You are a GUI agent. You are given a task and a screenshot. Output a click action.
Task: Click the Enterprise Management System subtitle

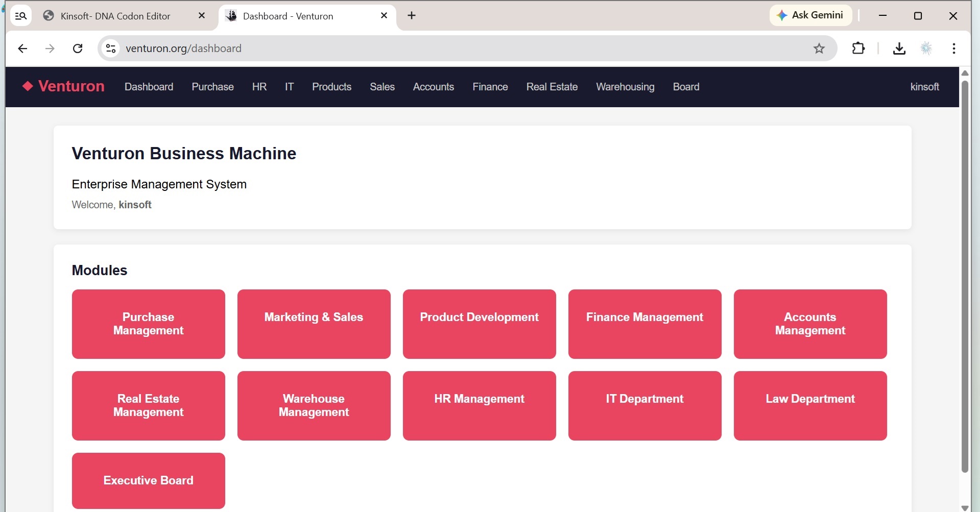(159, 184)
